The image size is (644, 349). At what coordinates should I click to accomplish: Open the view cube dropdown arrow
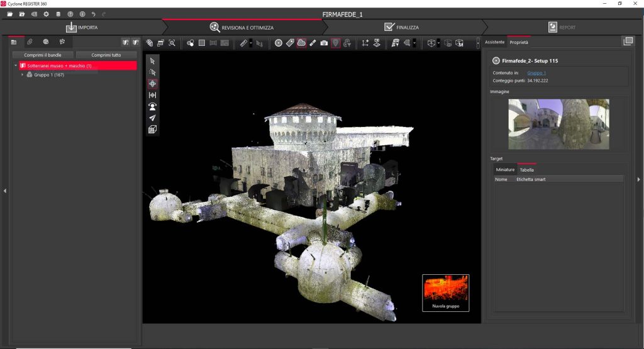[x=438, y=43]
